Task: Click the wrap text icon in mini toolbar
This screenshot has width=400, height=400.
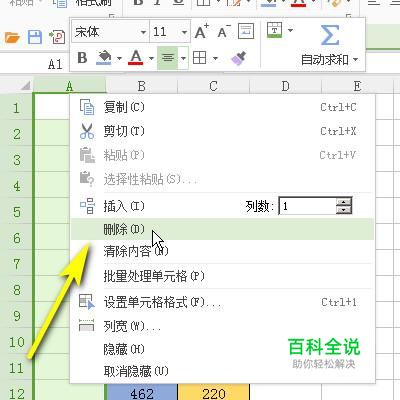Action: click(x=246, y=31)
